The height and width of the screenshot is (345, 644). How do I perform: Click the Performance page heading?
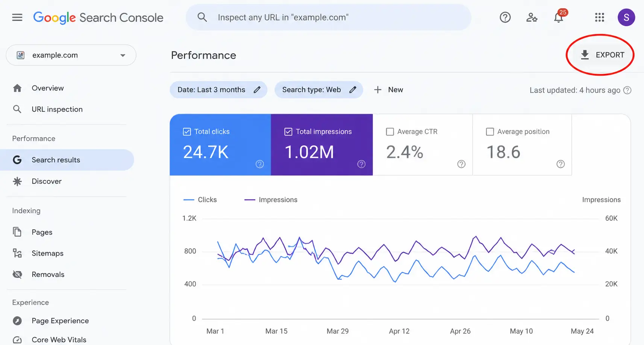203,55
